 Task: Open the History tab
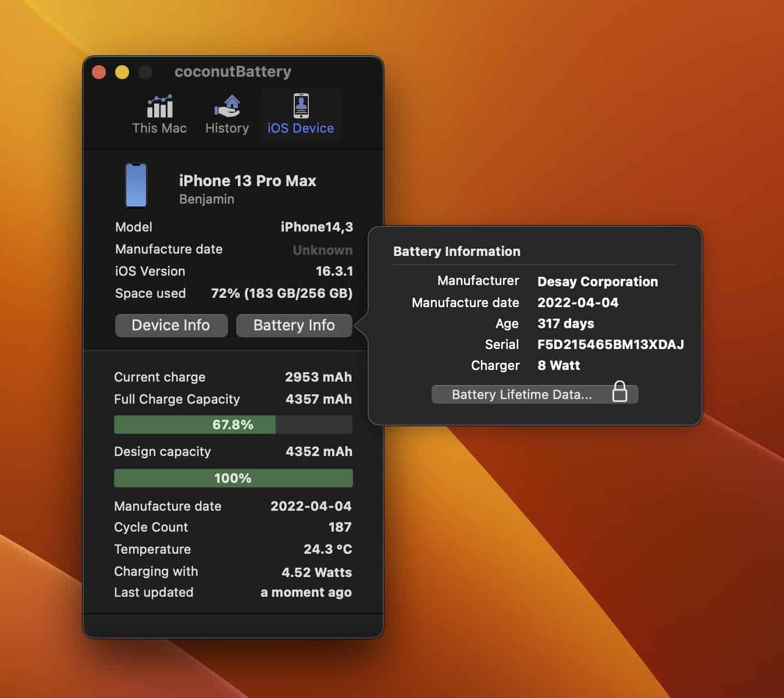[227, 115]
